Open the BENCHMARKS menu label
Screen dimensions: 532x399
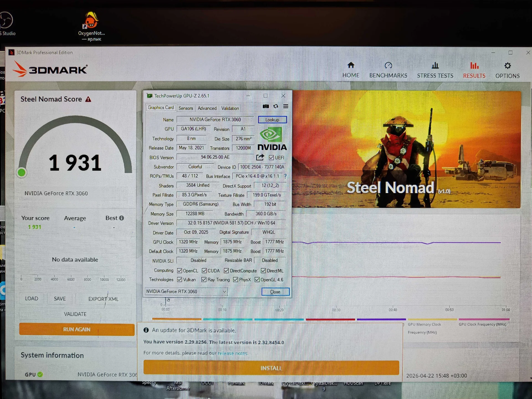click(388, 76)
